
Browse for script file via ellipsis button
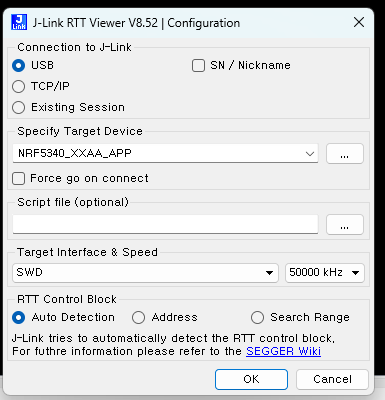tap(345, 224)
